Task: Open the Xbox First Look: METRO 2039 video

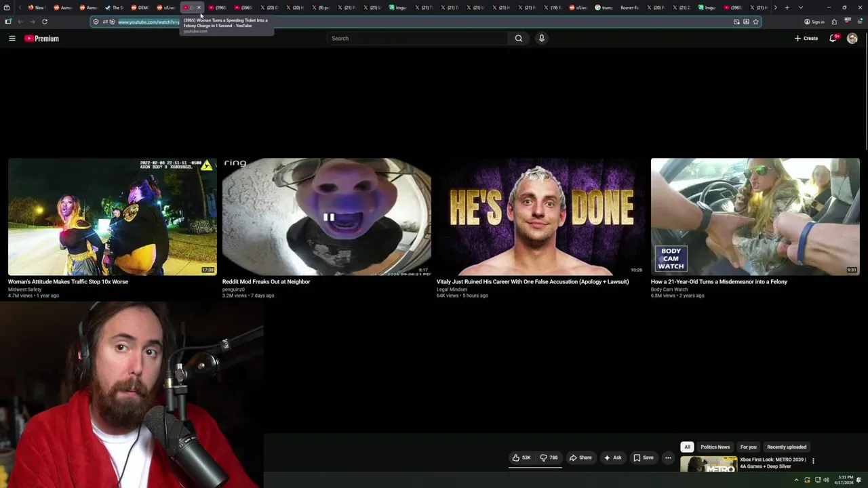Action: coord(772,463)
